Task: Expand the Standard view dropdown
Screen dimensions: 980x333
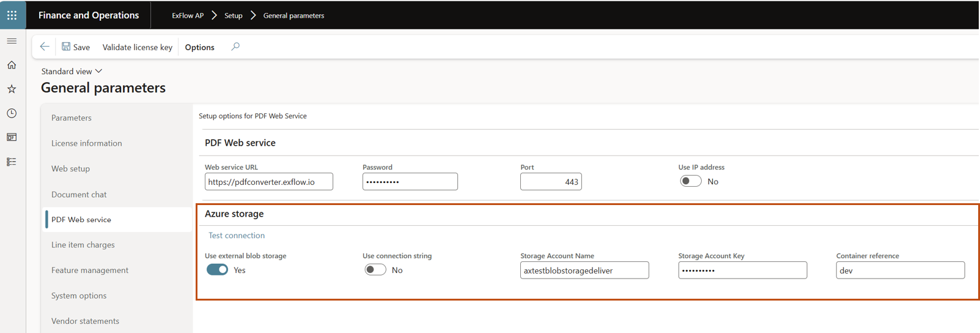Action: (72, 71)
